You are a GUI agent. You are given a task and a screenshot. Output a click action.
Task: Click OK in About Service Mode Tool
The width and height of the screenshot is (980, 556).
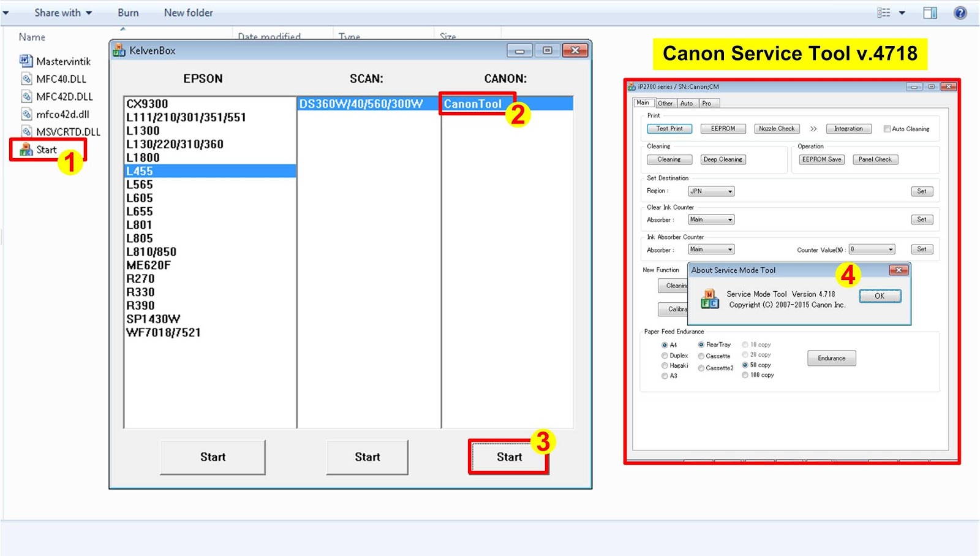point(880,296)
